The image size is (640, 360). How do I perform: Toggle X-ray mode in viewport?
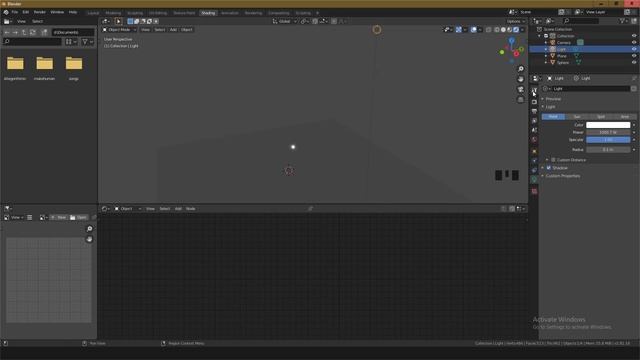point(489,30)
